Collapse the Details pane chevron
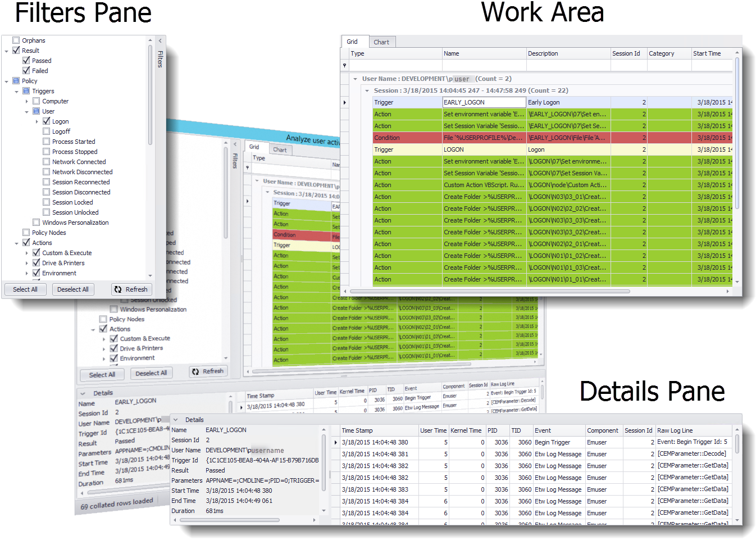The height and width of the screenshot is (540, 756). (x=175, y=420)
